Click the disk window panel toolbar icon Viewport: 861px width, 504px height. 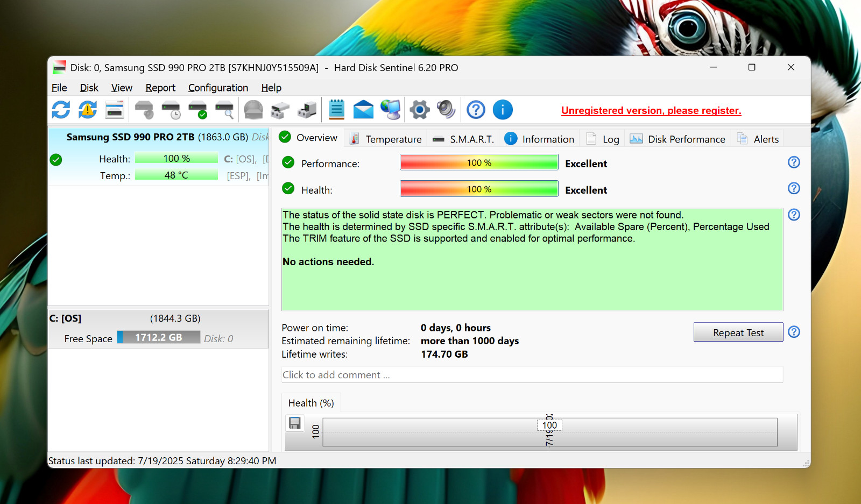(x=115, y=110)
